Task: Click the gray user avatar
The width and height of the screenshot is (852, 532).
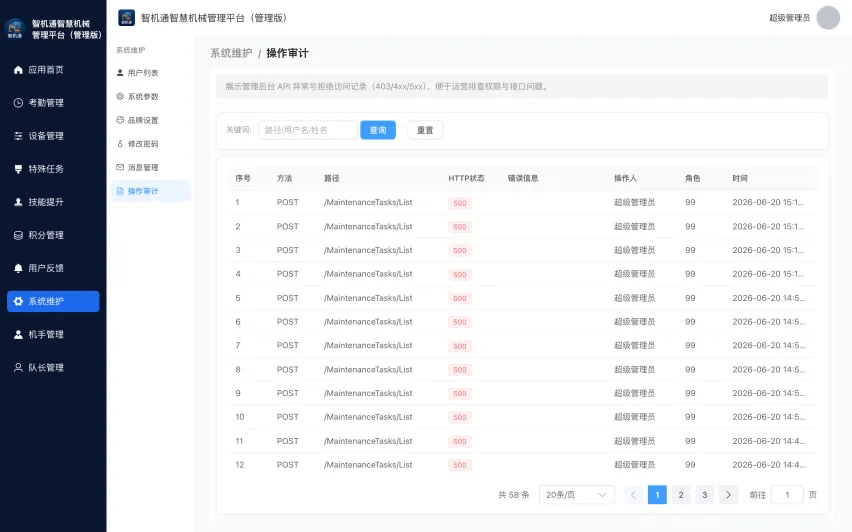Action: point(828,18)
